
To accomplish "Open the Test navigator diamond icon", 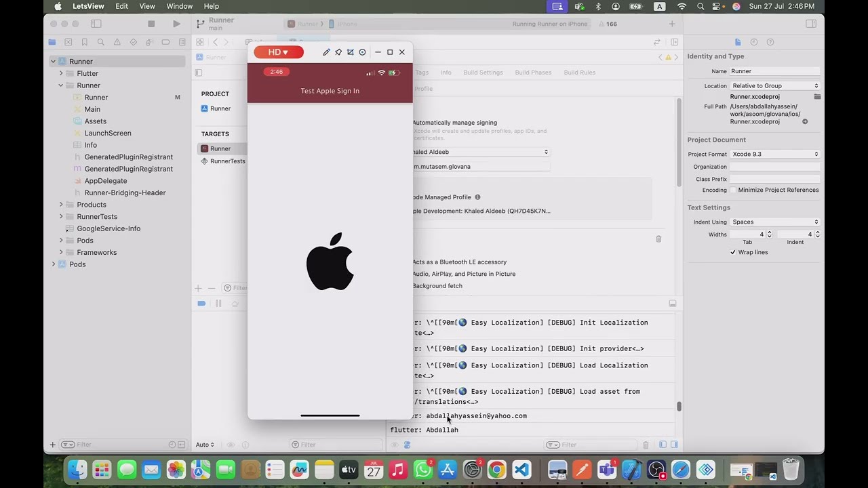I will [x=133, y=42].
